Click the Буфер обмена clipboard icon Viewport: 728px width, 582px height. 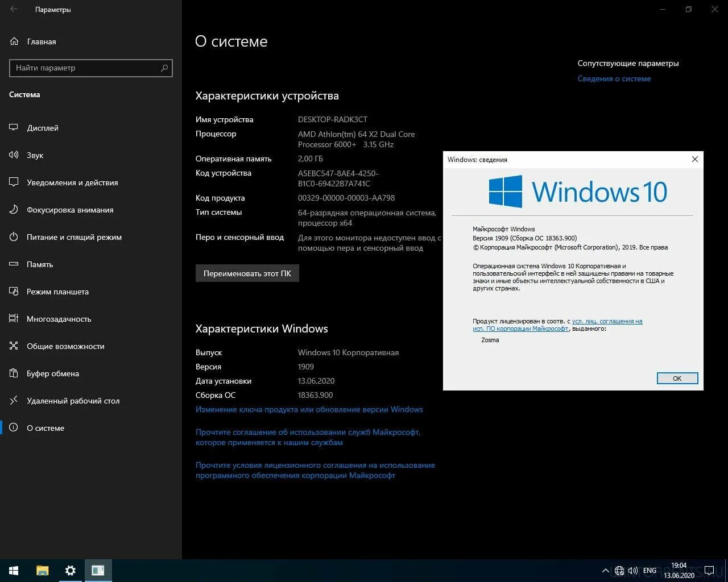pos(14,373)
